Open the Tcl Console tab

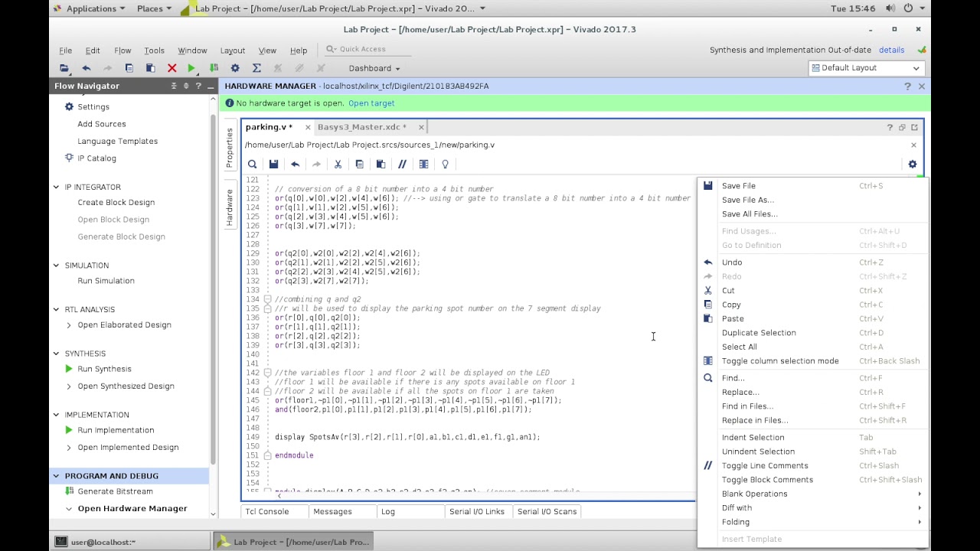click(267, 511)
